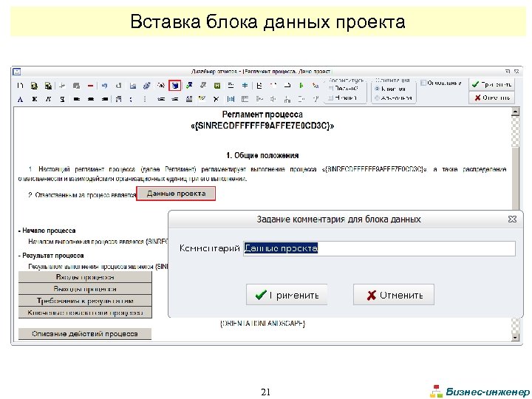Click the insert data block icon

pyautogui.click(x=175, y=86)
